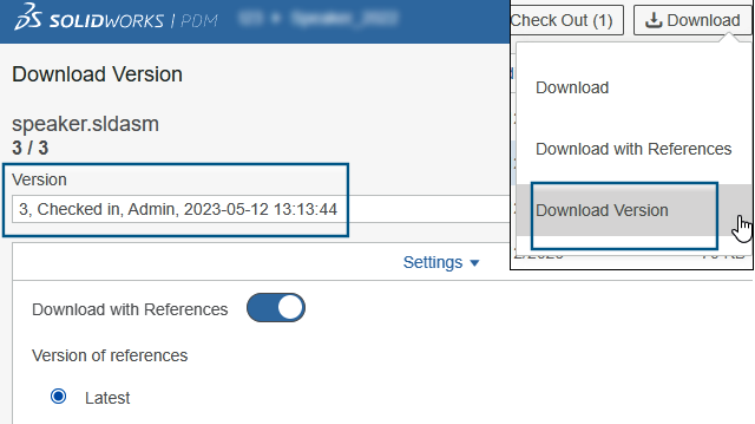Choose Download with References menu item
Screen dimensions: 755x424
click(633, 149)
